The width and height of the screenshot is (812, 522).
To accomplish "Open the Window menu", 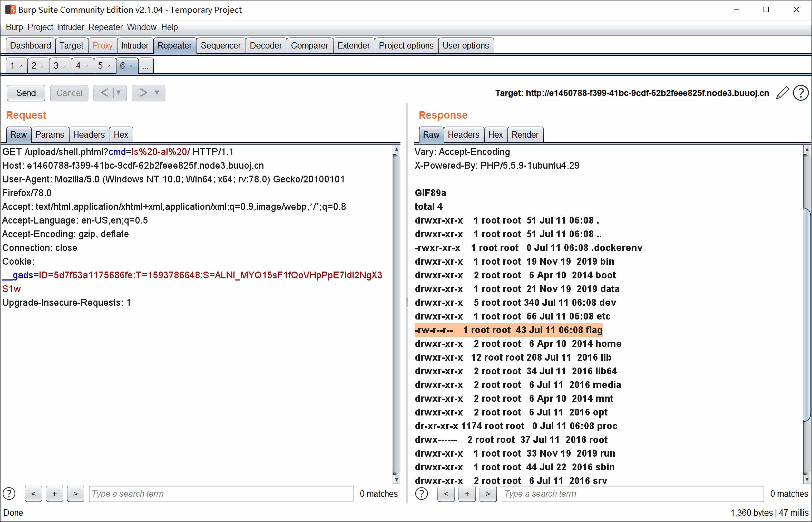I will pos(141,27).
